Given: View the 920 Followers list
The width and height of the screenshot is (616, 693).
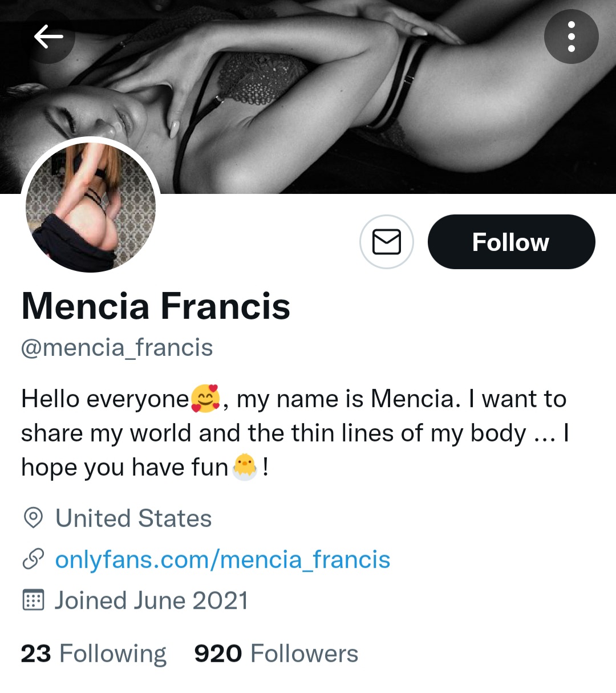Looking at the screenshot, I should [x=276, y=654].
